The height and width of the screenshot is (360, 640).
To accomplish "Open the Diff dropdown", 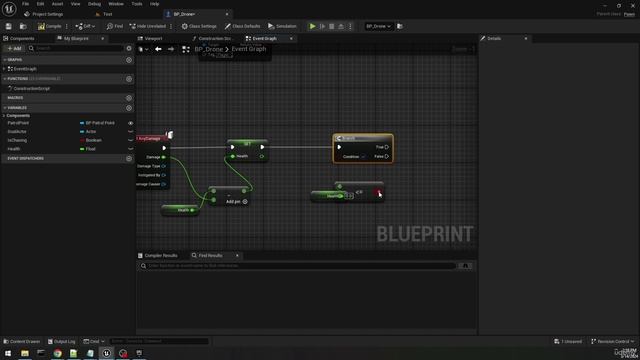I will click(85, 26).
